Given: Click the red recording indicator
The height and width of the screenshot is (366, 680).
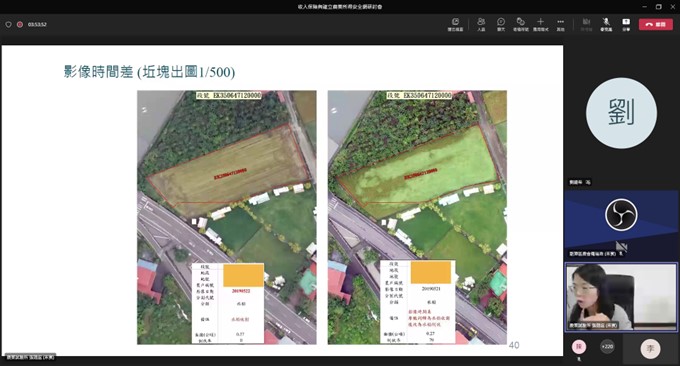Looking at the screenshot, I should coord(20,25).
